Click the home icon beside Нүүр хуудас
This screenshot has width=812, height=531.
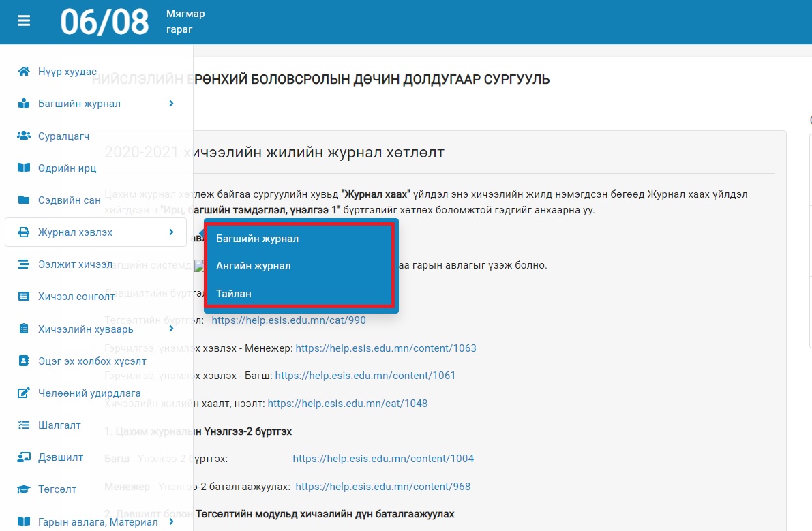tap(24, 72)
